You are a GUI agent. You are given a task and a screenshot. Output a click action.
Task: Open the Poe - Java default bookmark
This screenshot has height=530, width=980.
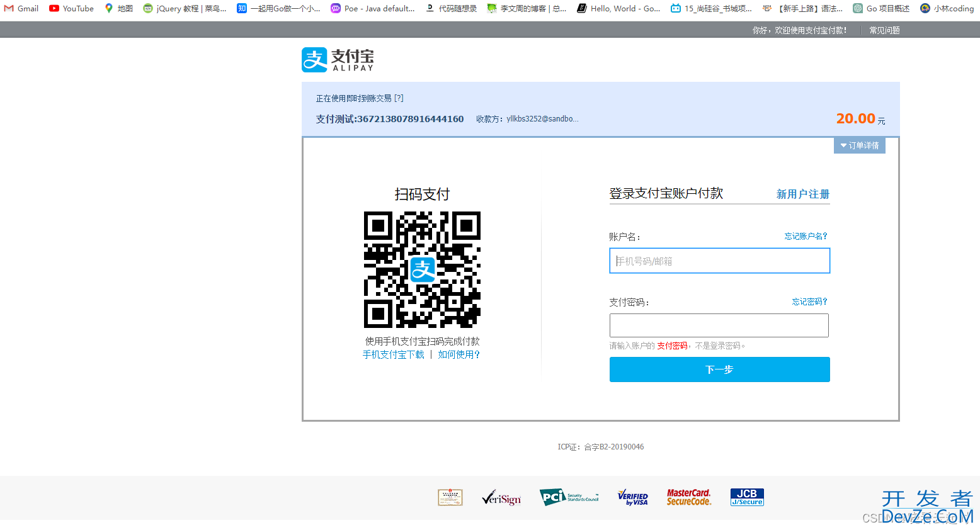(373, 8)
